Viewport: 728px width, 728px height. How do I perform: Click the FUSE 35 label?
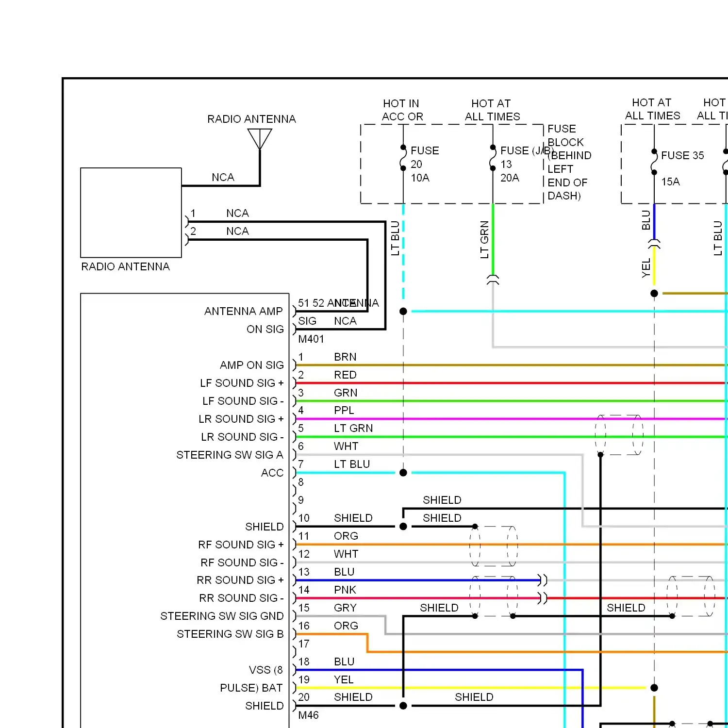(682, 155)
